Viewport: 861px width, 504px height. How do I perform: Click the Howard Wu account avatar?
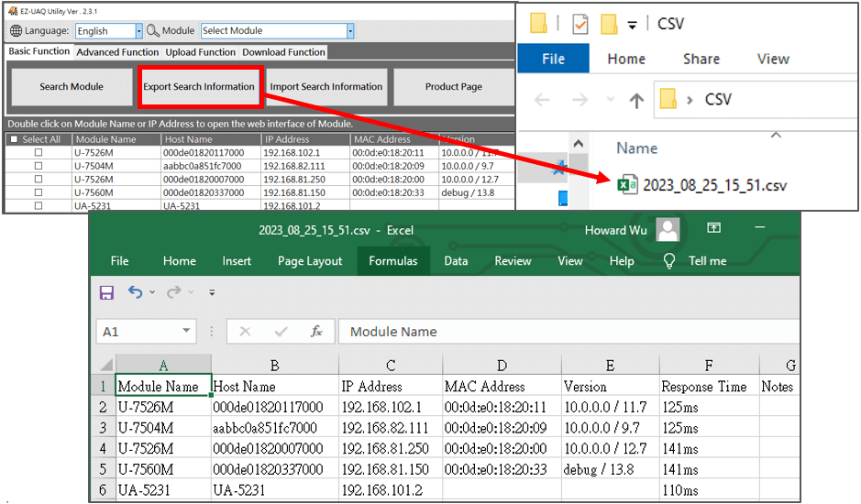point(668,229)
